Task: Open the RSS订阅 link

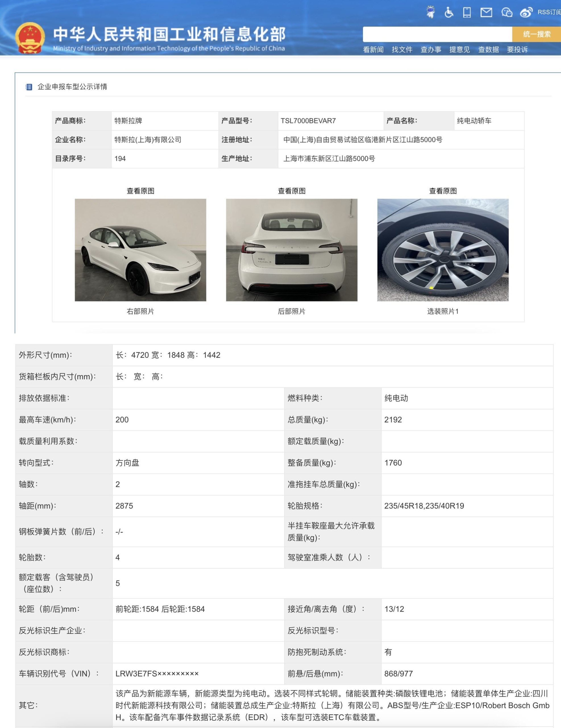Action: point(549,12)
